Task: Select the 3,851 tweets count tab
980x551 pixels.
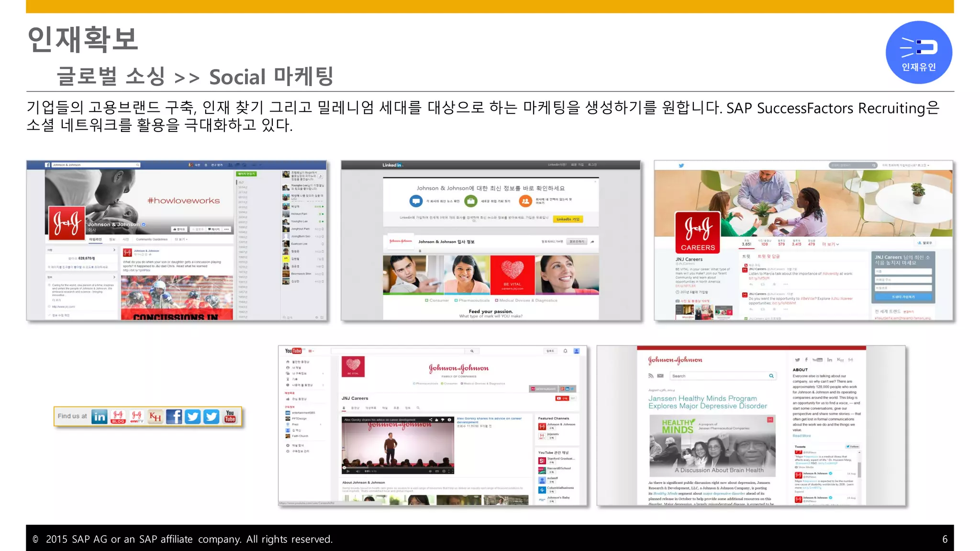Action: tap(746, 242)
